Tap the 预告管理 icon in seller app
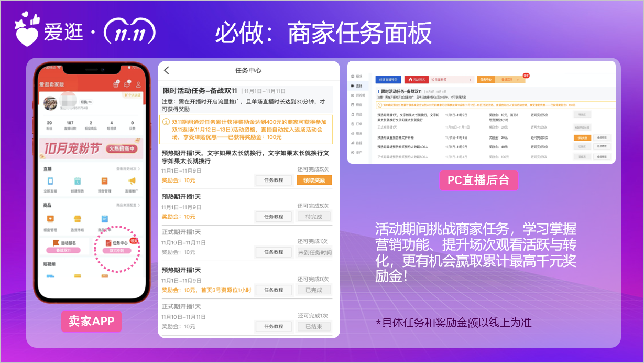 [104, 181]
